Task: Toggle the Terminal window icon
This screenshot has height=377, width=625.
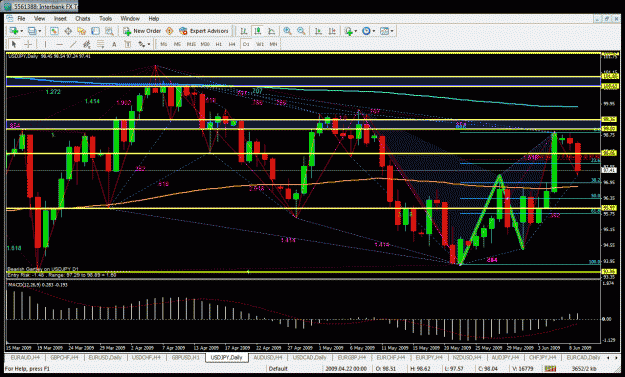Action: pyautogui.click(x=95, y=31)
